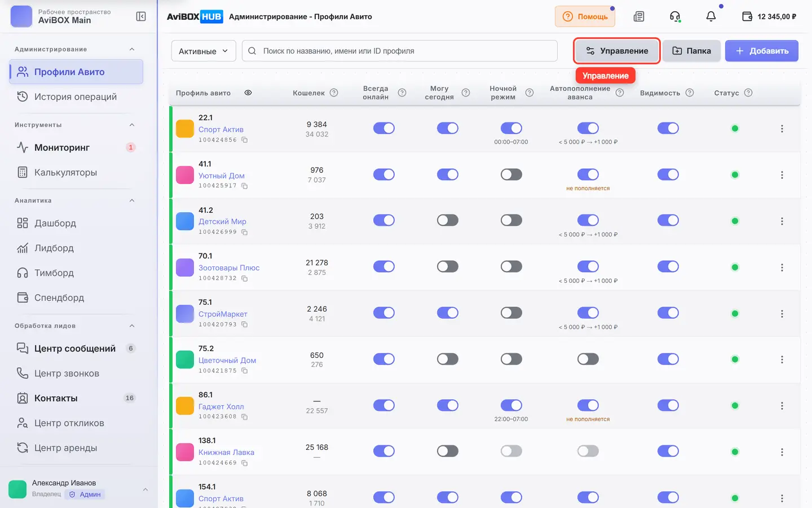Click the Управление button
Screen dimensions: 812x508
(x=617, y=51)
